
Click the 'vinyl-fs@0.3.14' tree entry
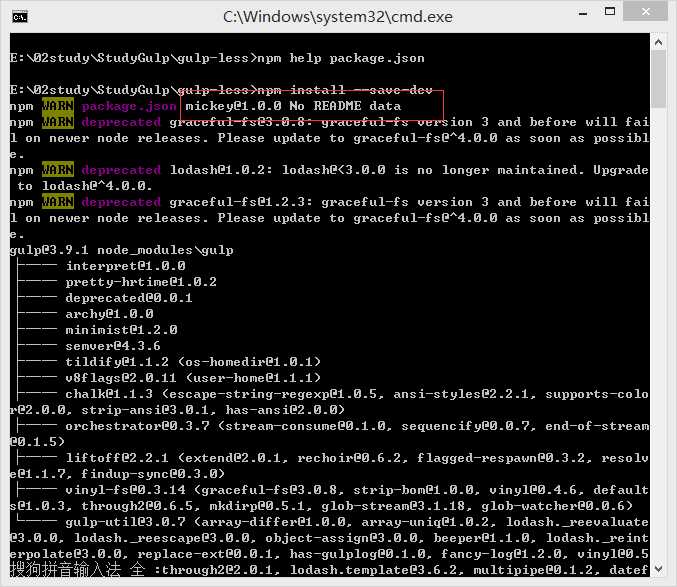126,490
